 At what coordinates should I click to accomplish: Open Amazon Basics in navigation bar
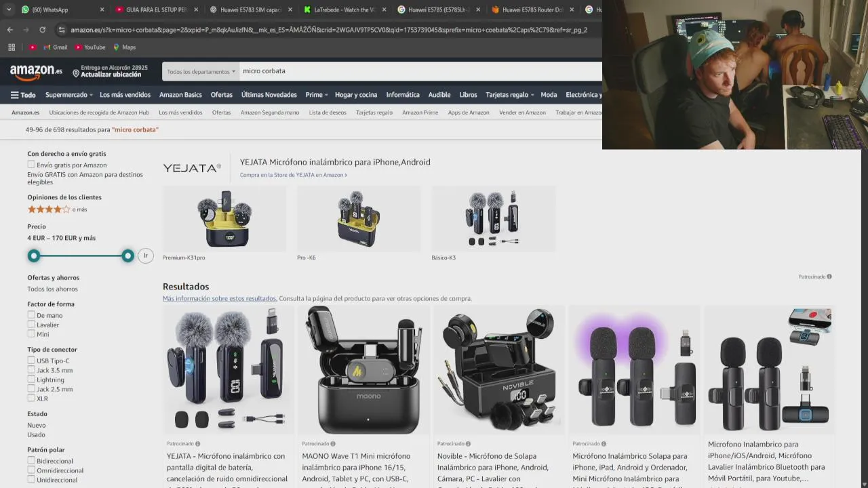pyautogui.click(x=180, y=95)
